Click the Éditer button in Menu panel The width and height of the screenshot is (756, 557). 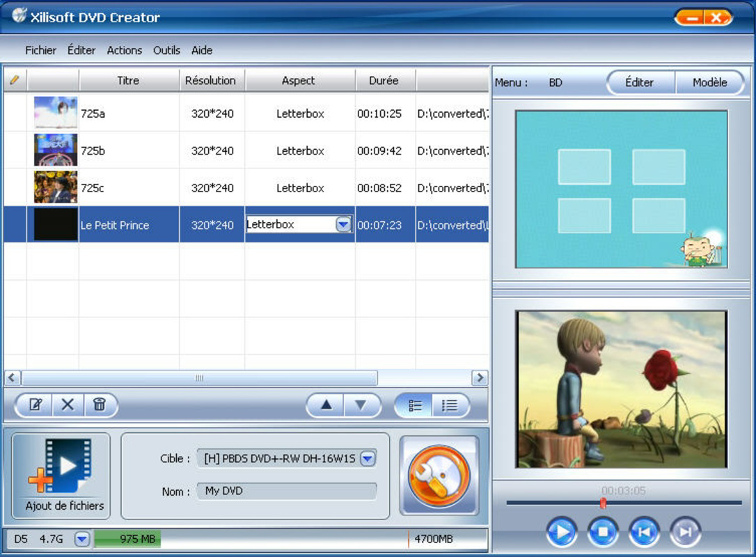[640, 82]
